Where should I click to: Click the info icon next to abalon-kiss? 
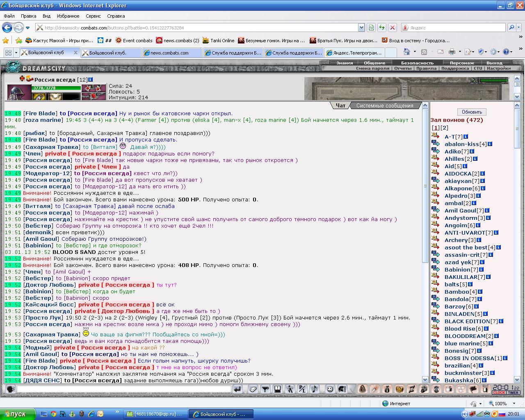pyautogui.click(x=490, y=144)
